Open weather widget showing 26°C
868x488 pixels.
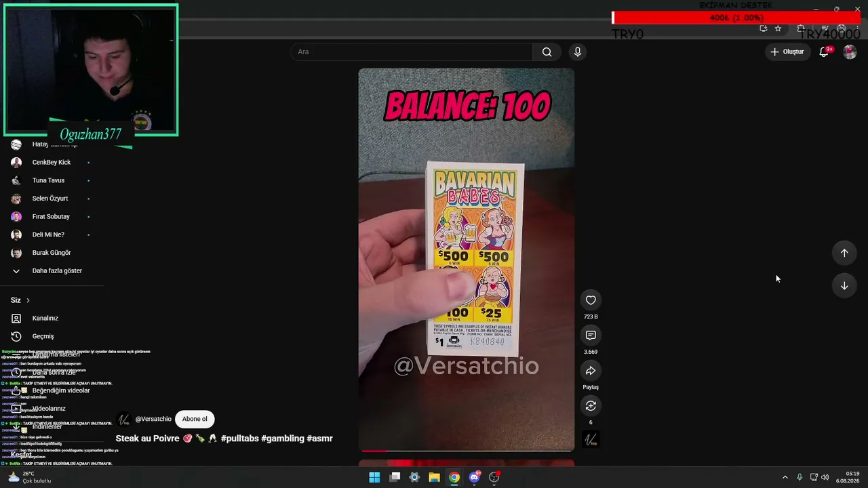point(30,477)
